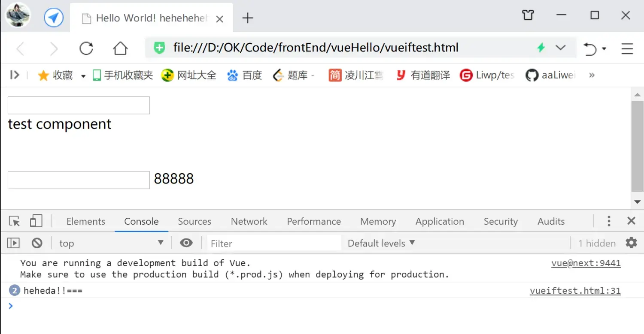Click the green lightning speed mode icon
Image resolution: width=644 pixels, height=334 pixels.
tap(541, 48)
